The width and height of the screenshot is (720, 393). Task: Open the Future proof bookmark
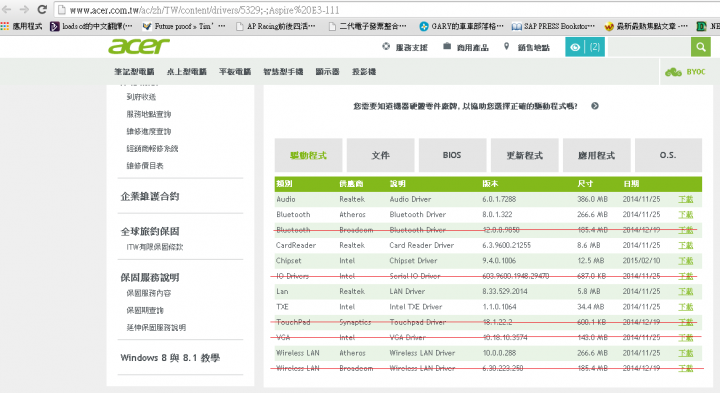click(184, 27)
